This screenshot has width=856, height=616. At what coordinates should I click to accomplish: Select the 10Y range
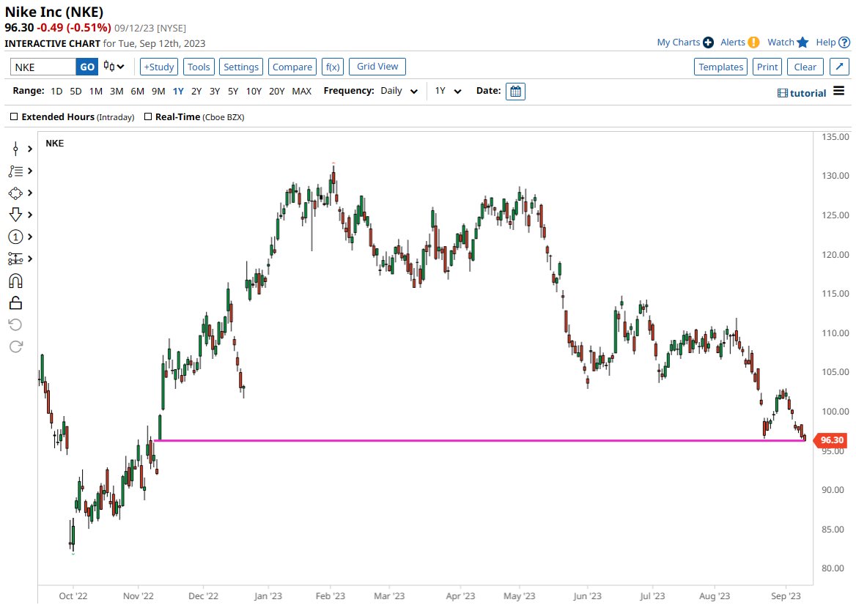click(254, 91)
